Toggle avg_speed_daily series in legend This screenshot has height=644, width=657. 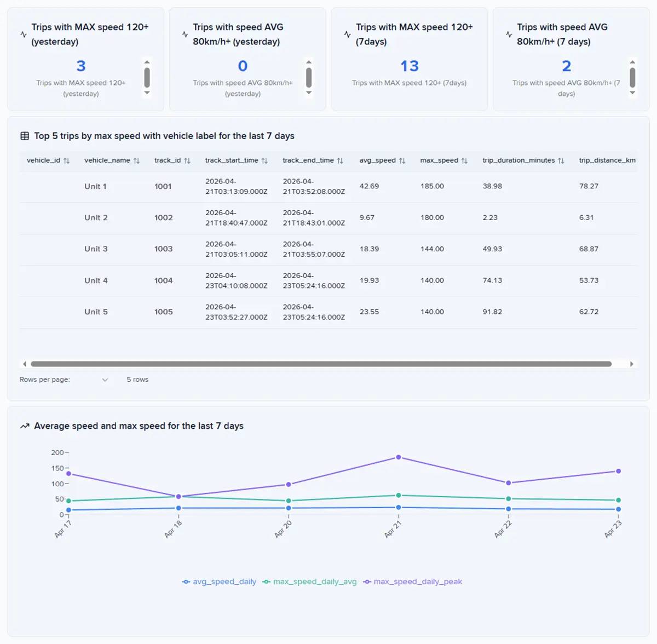(x=219, y=582)
